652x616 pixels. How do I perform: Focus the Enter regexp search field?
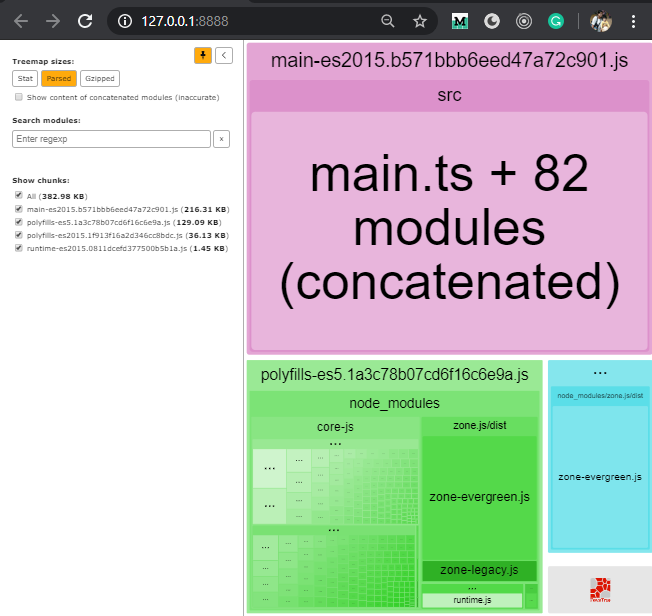point(110,139)
